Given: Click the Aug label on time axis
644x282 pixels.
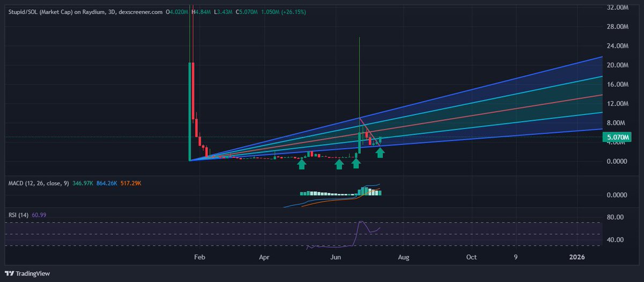Looking at the screenshot, I should 404,258.
